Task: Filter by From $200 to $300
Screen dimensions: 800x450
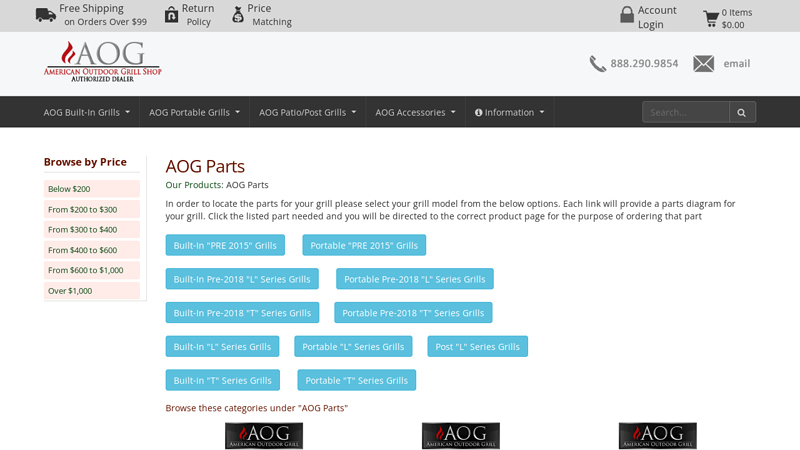Action: (92, 209)
